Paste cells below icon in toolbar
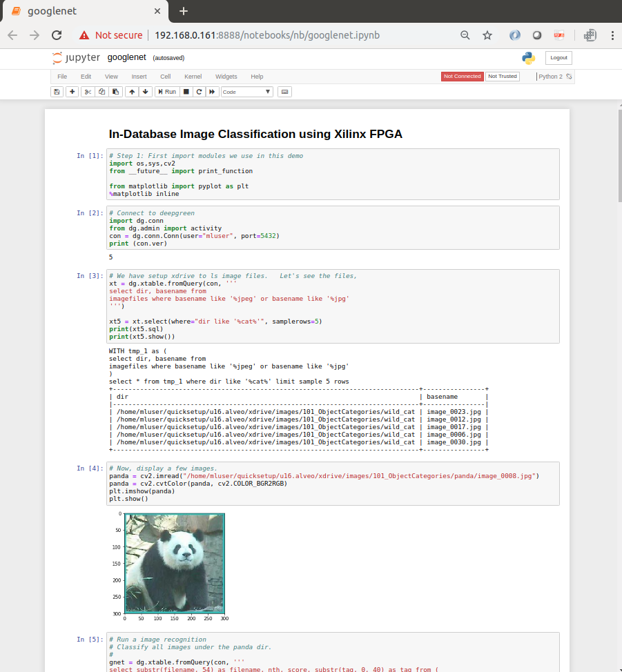This screenshot has height=672, width=622. pos(116,92)
